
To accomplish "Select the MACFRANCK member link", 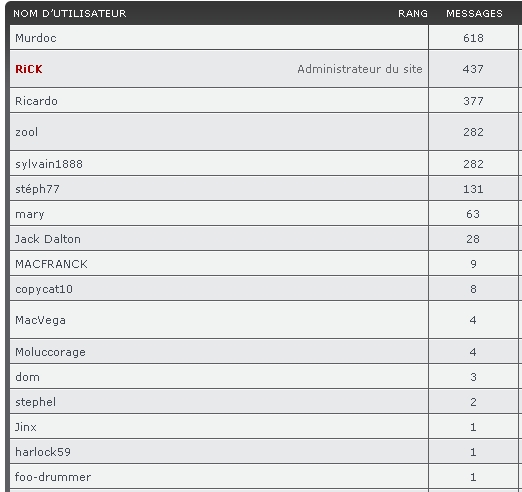I will pos(51,264).
